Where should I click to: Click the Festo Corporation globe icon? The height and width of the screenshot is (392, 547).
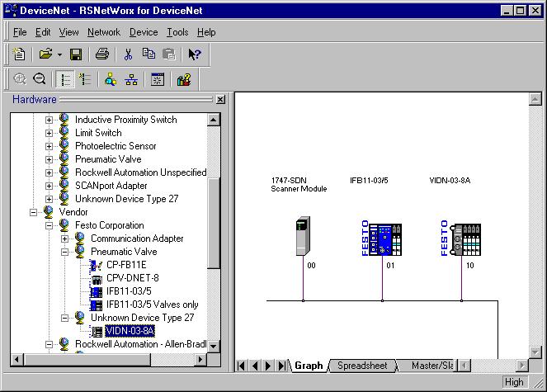coord(64,225)
